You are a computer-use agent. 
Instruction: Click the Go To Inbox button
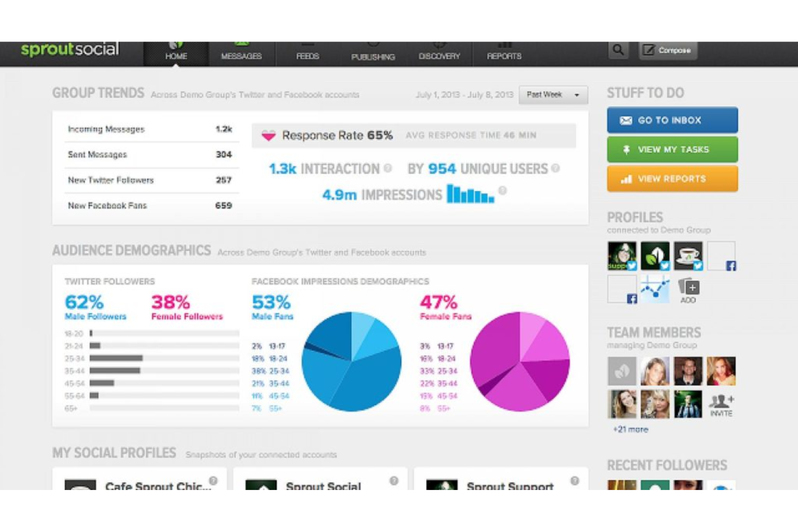672,120
